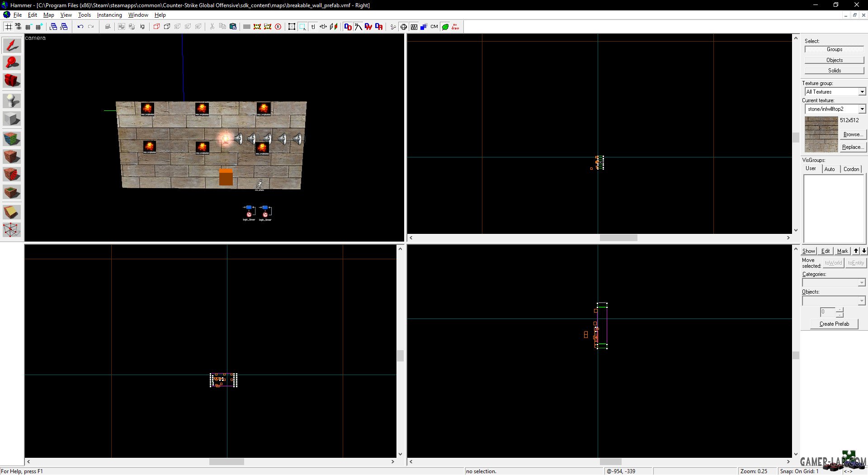Click the CM collision models button

pos(434,27)
